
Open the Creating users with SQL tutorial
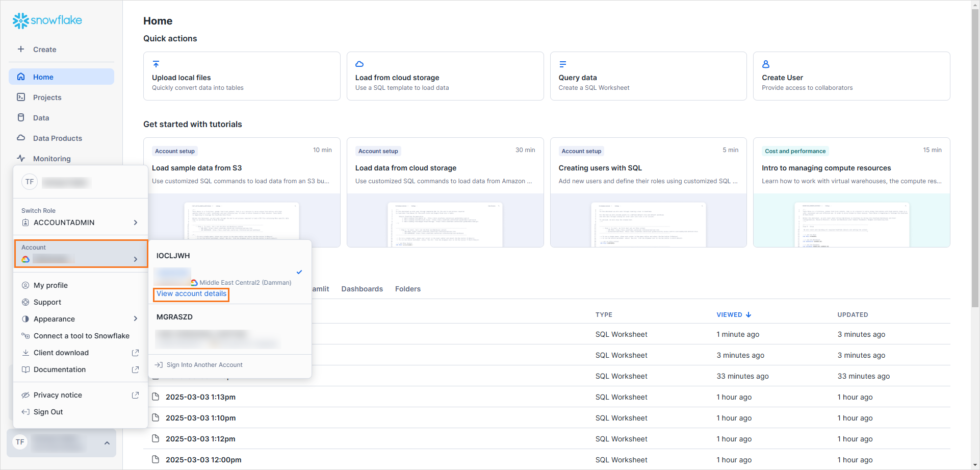click(648, 192)
